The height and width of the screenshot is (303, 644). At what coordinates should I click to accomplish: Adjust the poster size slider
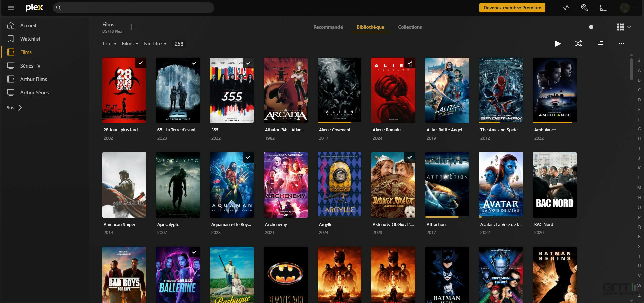[x=600, y=27]
